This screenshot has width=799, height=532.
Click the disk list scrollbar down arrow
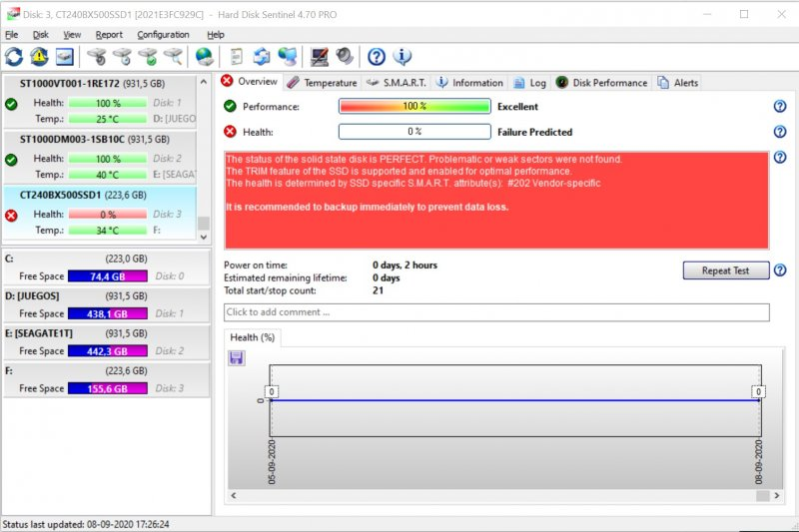click(205, 238)
